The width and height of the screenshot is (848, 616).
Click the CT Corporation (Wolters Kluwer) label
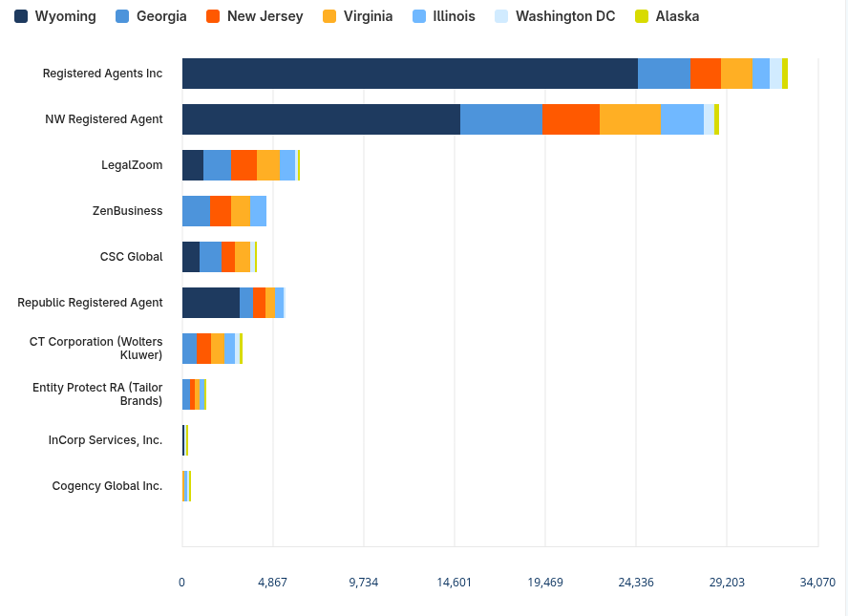[95, 349]
